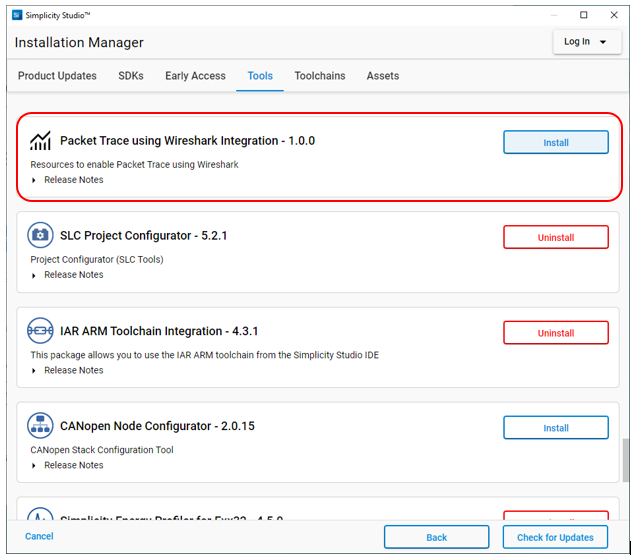Uninstall SLC Project Configurator

coord(556,237)
